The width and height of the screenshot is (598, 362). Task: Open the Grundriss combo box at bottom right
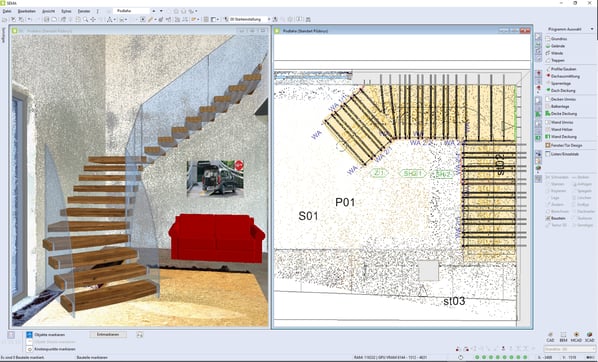click(x=570, y=349)
